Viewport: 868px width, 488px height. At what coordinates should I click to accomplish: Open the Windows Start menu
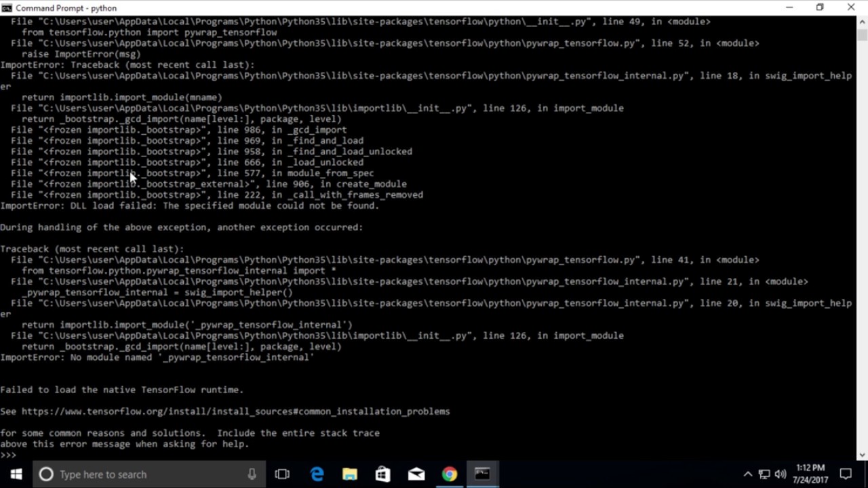[x=16, y=474]
